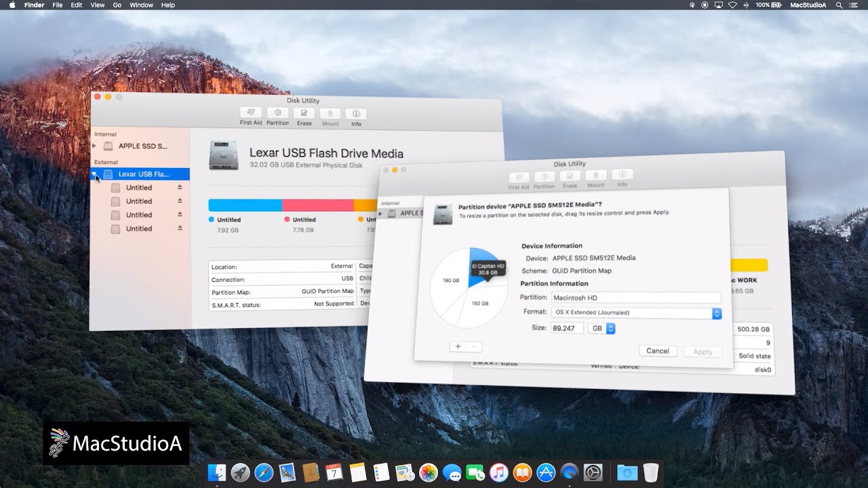
Task: Open the Downloads folder in the Dock
Action: pos(627,472)
